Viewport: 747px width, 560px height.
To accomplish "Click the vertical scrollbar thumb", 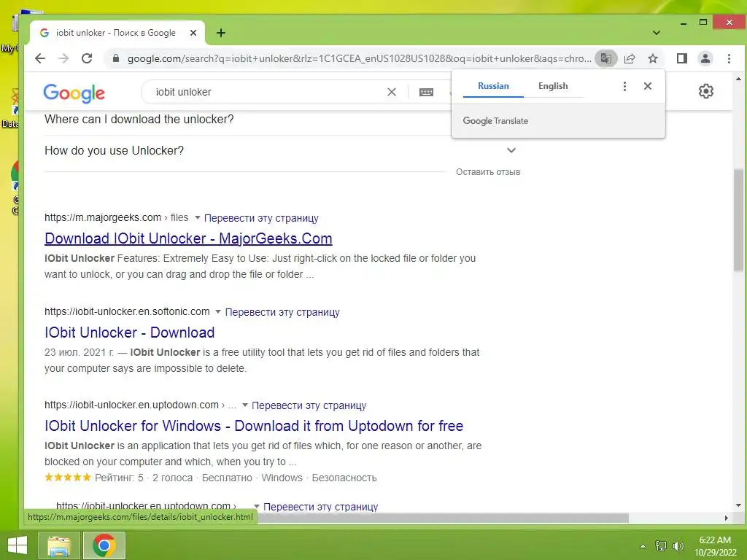I will (738, 220).
